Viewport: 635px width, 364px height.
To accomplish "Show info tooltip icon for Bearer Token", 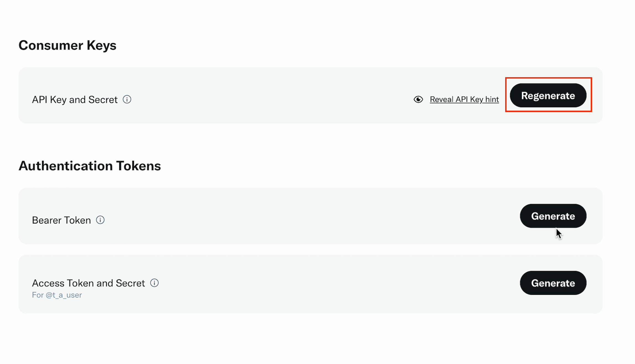I will (100, 220).
